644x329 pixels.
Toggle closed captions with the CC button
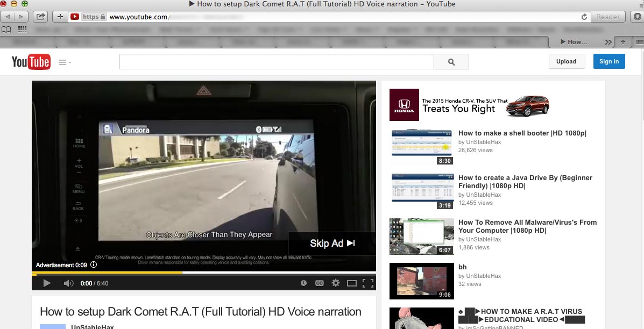pos(320,283)
